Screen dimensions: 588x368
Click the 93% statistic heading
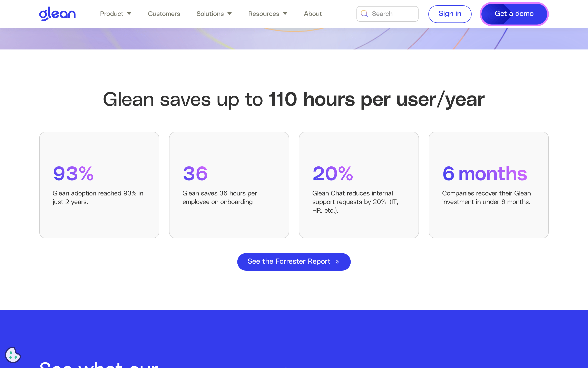click(x=73, y=174)
